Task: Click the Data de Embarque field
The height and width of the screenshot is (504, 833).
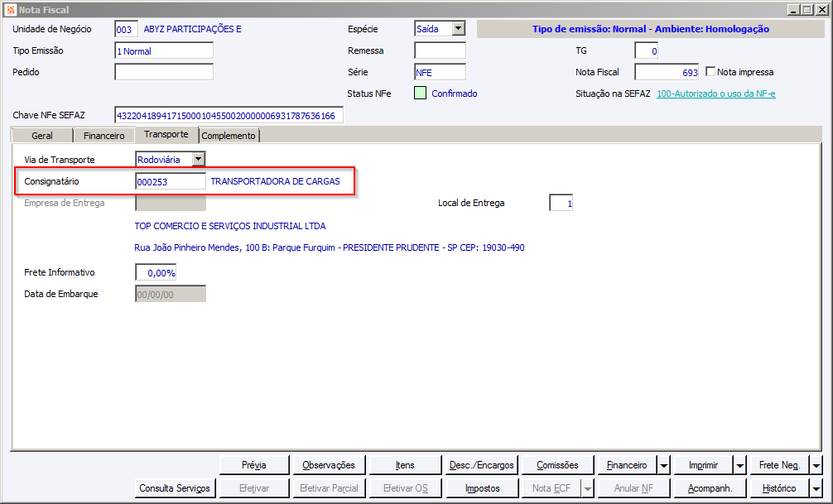Action: [x=171, y=295]
